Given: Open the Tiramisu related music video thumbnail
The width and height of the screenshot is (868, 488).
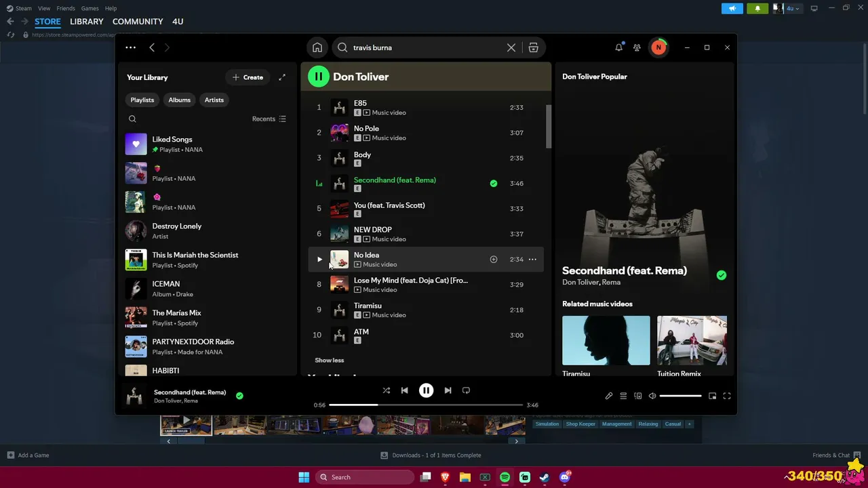Looking at the screenshot, I should click(x=606, y=340).
